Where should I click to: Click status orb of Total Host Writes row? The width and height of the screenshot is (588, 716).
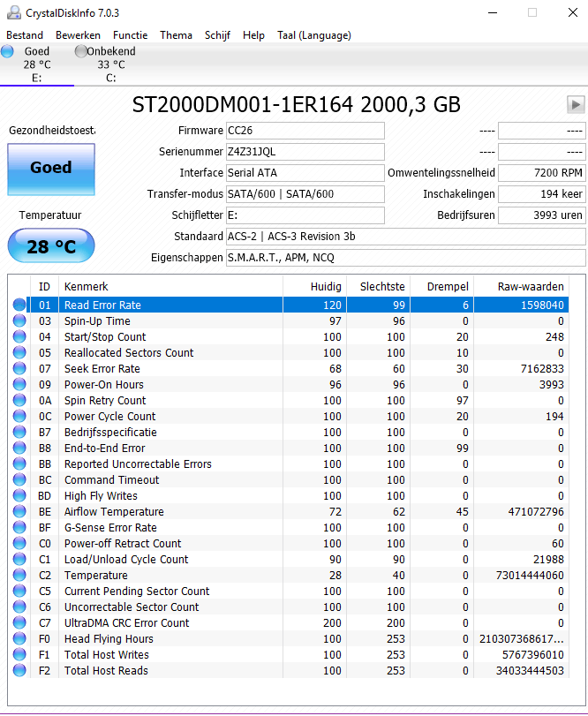[x=19, y=654]
